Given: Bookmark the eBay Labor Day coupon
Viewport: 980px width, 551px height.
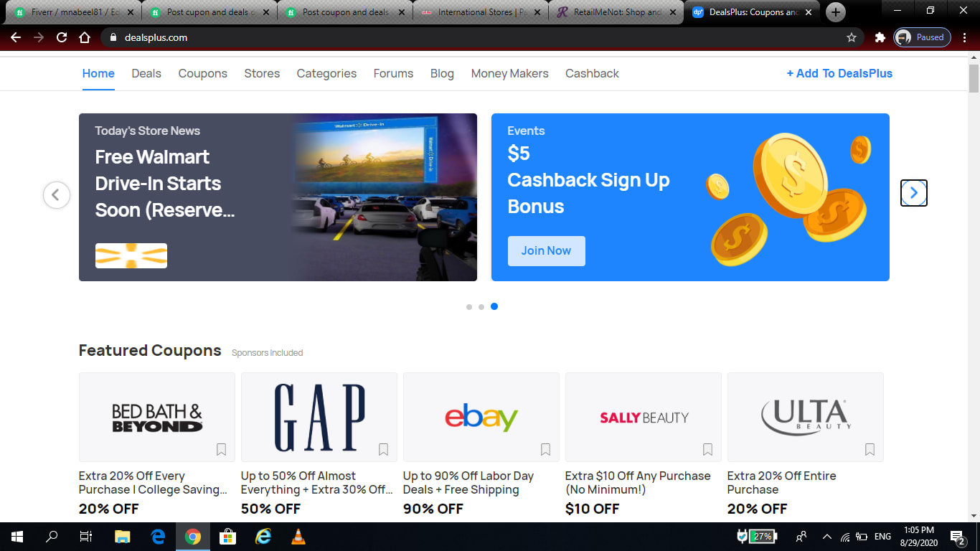Looking at the screenshot, I should [545, 450].
